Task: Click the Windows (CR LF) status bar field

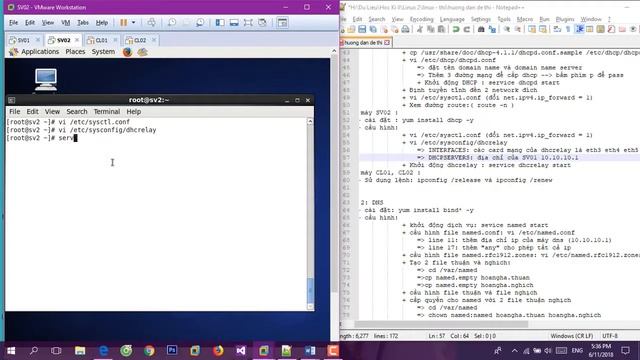Action: pos(571,336)
